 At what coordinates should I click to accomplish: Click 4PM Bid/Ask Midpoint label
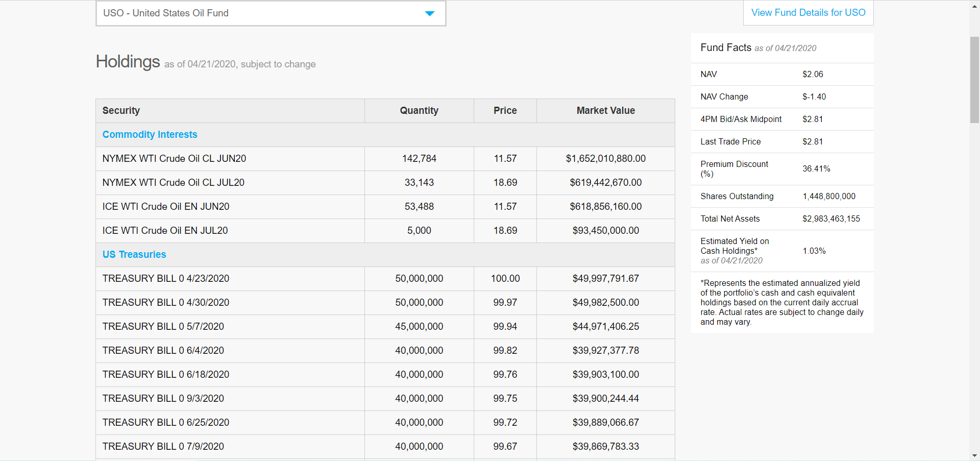[741, 119]
